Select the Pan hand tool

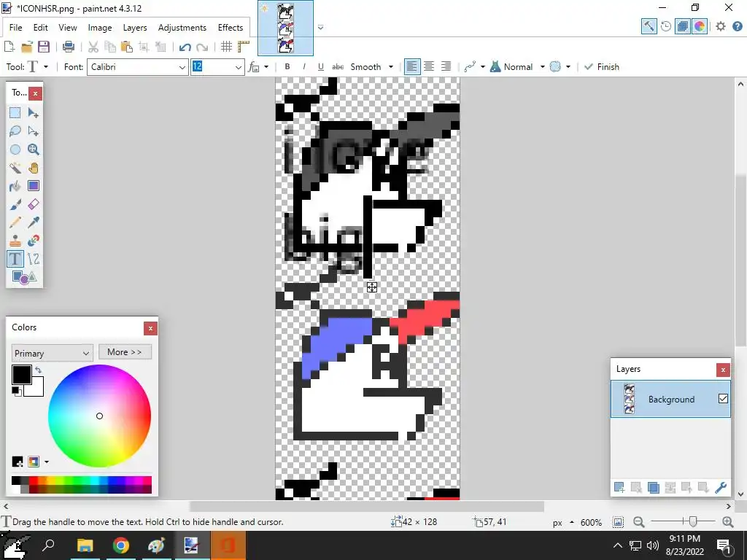click(34, 168)
